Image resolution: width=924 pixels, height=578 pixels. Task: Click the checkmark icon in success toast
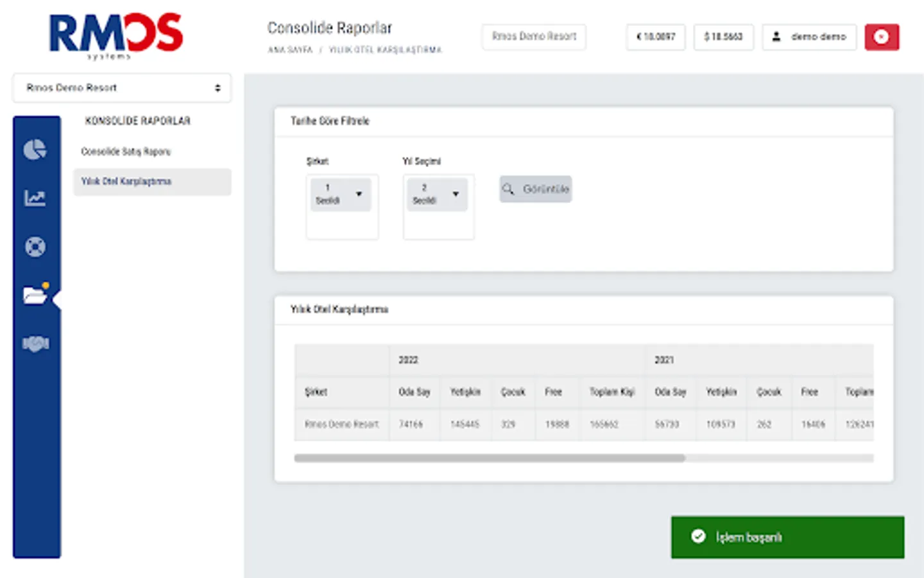(x=698, y=536)
